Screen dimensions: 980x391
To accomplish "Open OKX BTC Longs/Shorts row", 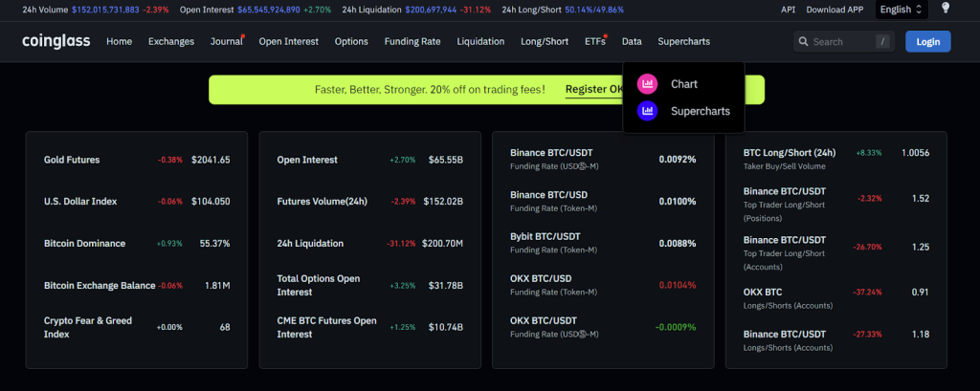I will click(836, 298).
